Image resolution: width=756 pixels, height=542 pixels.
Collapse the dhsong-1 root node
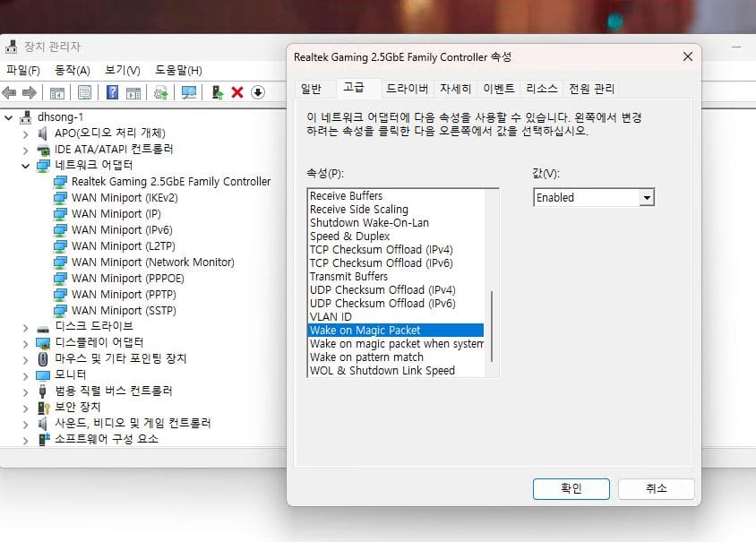coord(9,117)
